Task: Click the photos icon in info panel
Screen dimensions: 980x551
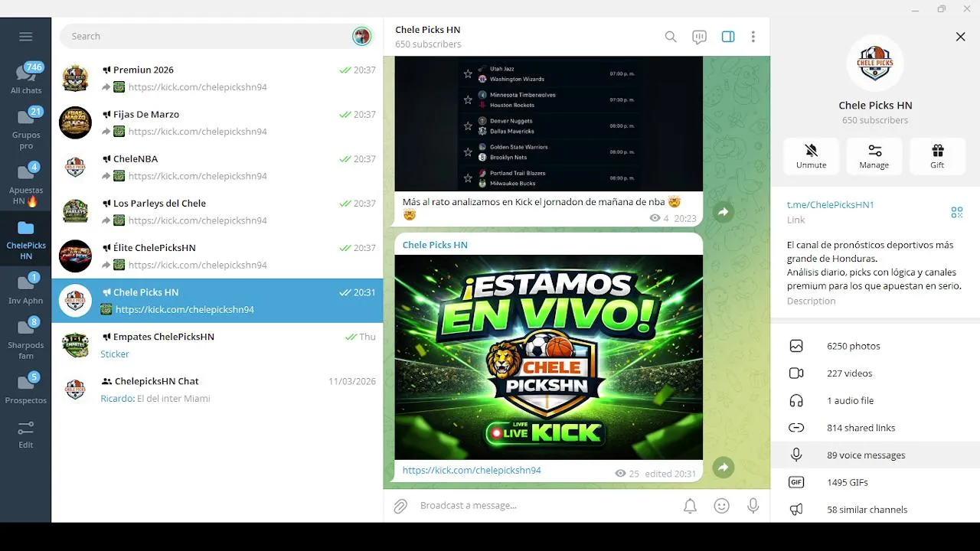Action: tap(796, 346)
